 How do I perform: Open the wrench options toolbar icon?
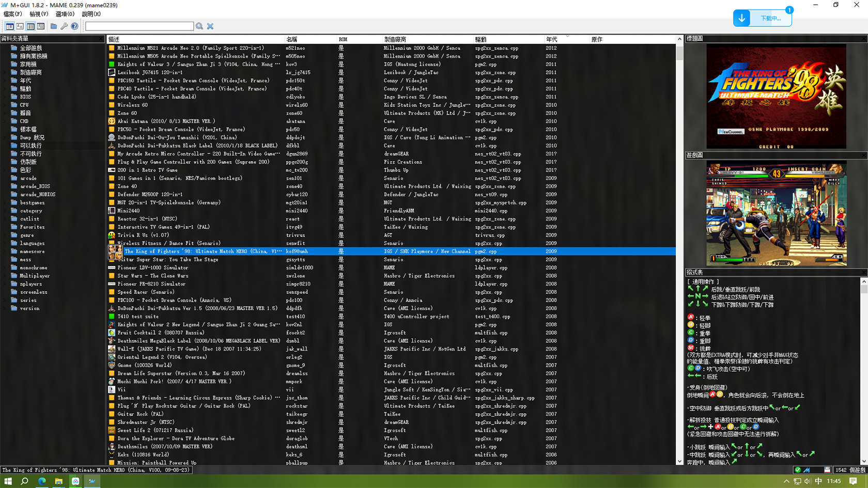[64, 26]
